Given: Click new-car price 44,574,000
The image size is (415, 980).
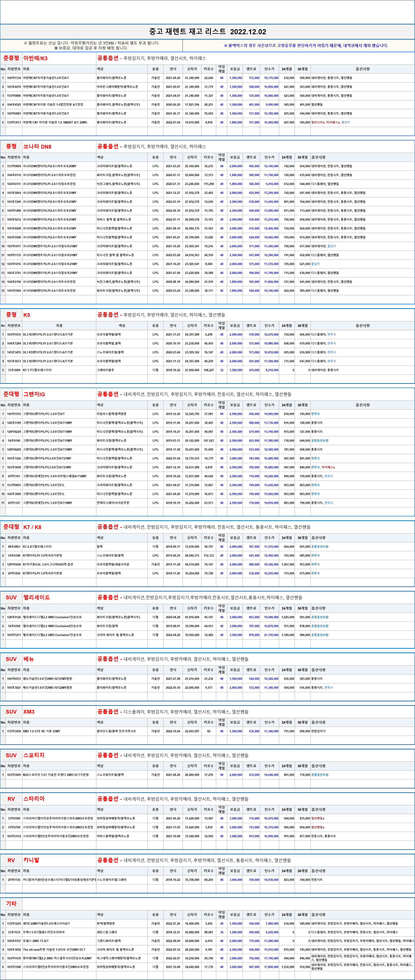Looking at the screenshot, I should [x=192, y=565].
